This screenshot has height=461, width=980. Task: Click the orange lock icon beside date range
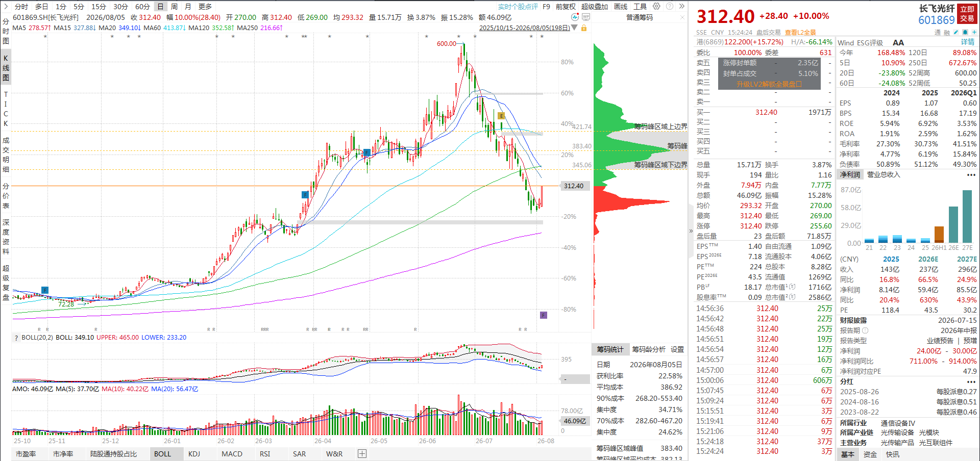584,28
